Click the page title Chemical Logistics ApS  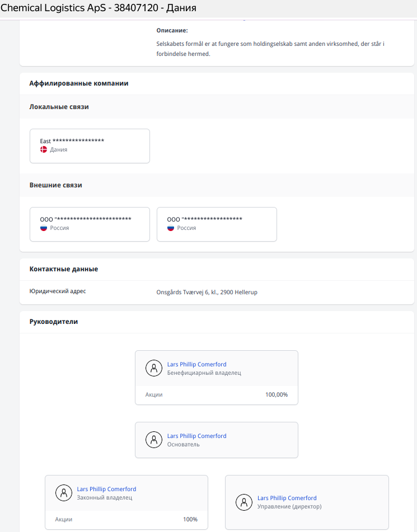pyautogui.click(x=99, y=8)
